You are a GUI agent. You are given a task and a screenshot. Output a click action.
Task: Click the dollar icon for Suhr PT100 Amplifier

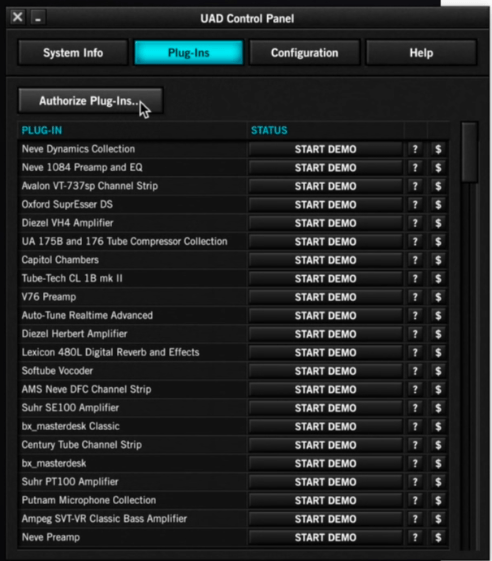438,482
